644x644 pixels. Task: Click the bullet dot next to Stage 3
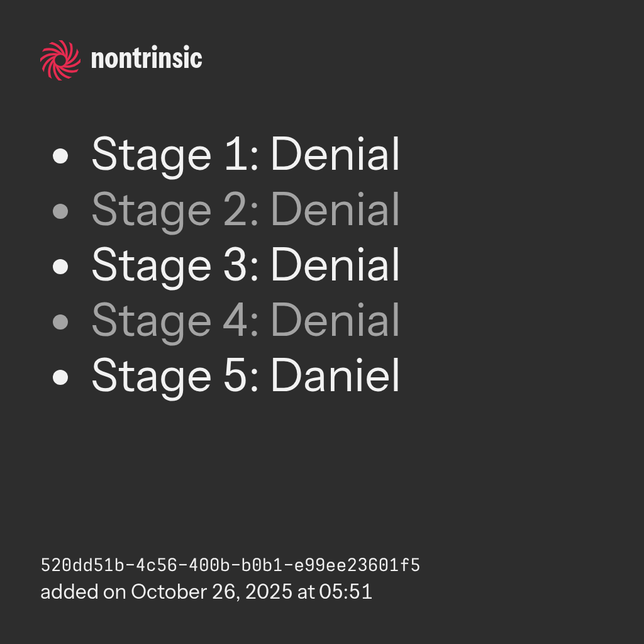(60, 266)
